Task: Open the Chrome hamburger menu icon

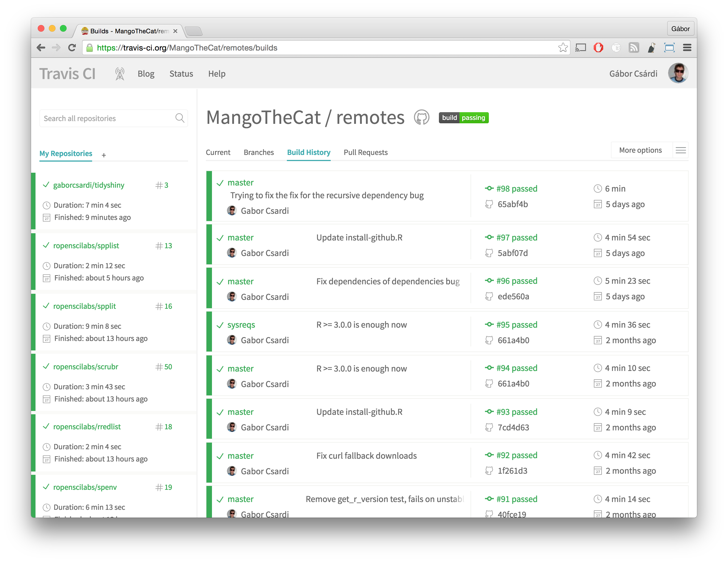Action: [x=687, y=48]
